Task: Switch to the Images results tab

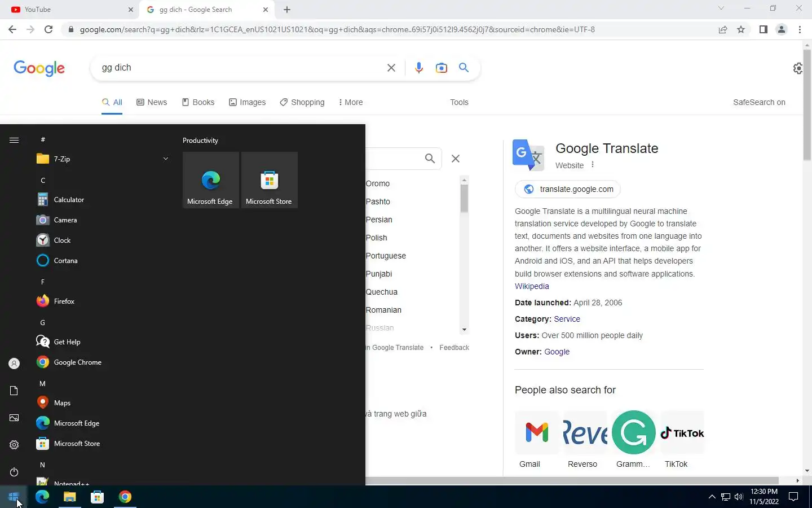Action: (x=247, y=102)
